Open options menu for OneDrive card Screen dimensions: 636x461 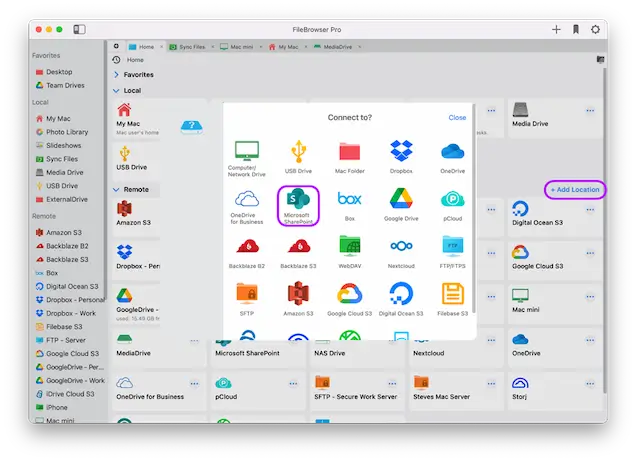tap(590, 340)
